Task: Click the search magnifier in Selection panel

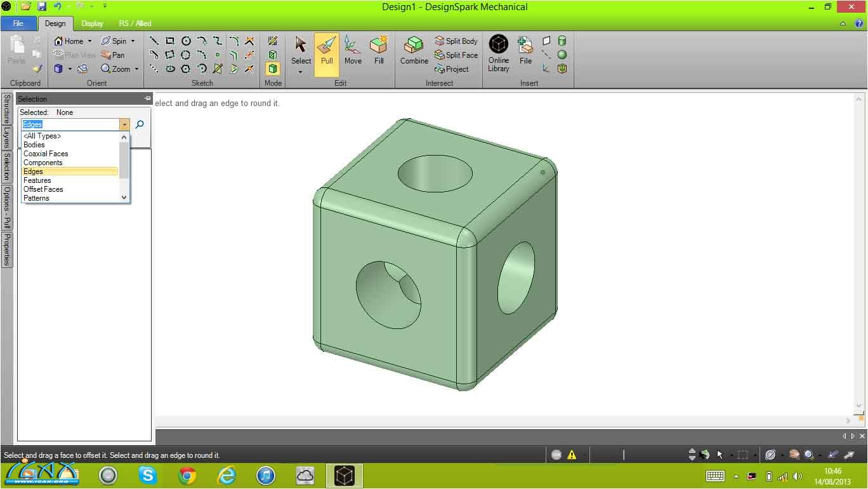Action: [140, 124]
